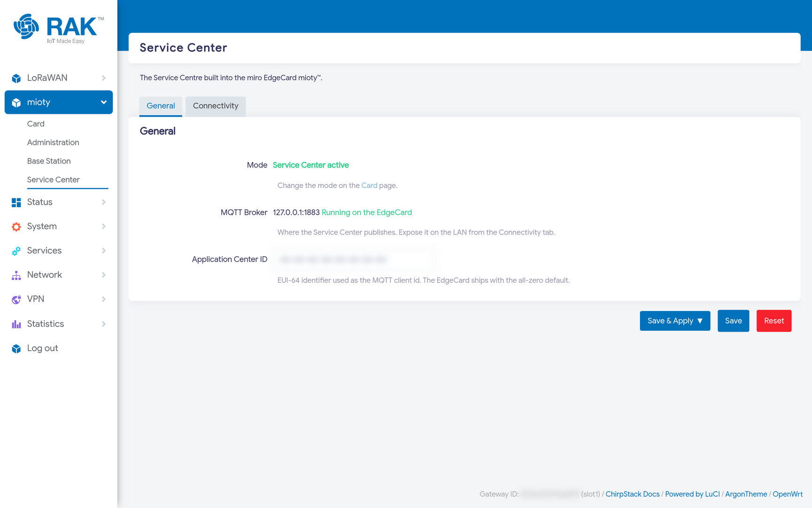Expand the Status menu chevron
Screen dimensions: 812x508
tap(103, 202)
